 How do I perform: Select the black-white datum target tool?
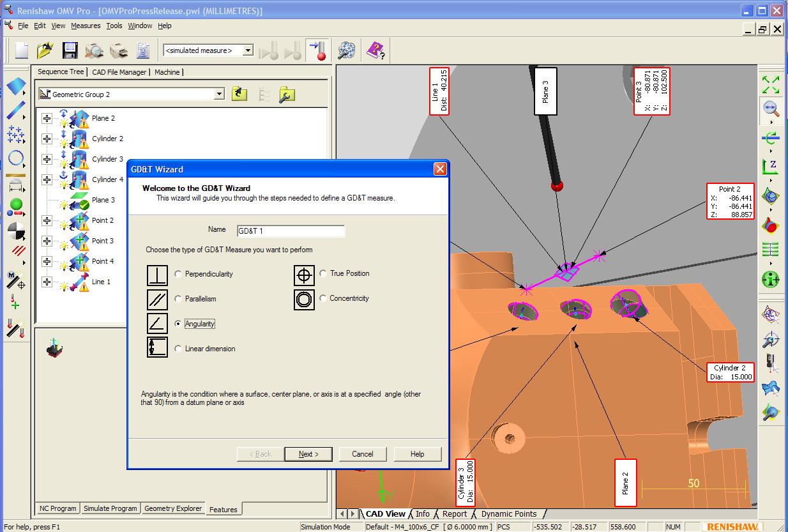click(x=15, y=231)
